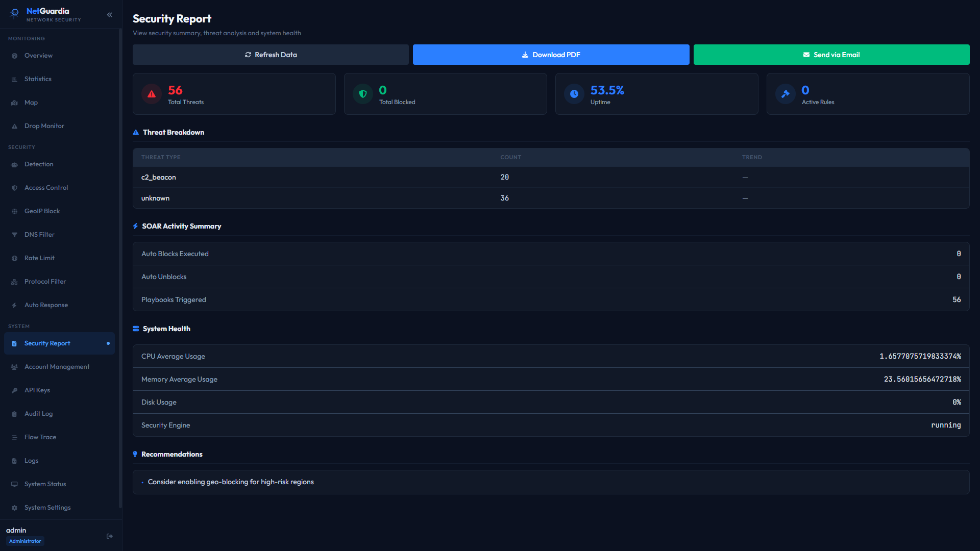Click the System Status monitor icon
980x551 pixels.
[x=14, y=484]
